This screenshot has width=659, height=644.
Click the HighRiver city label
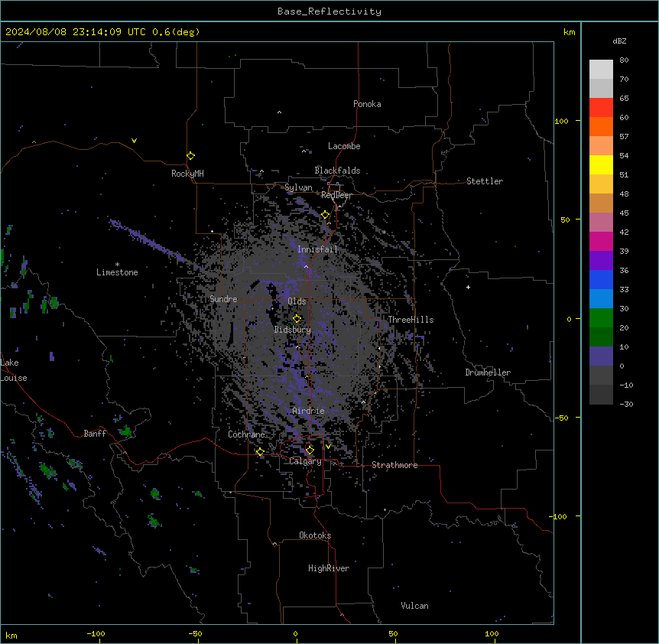329,568
